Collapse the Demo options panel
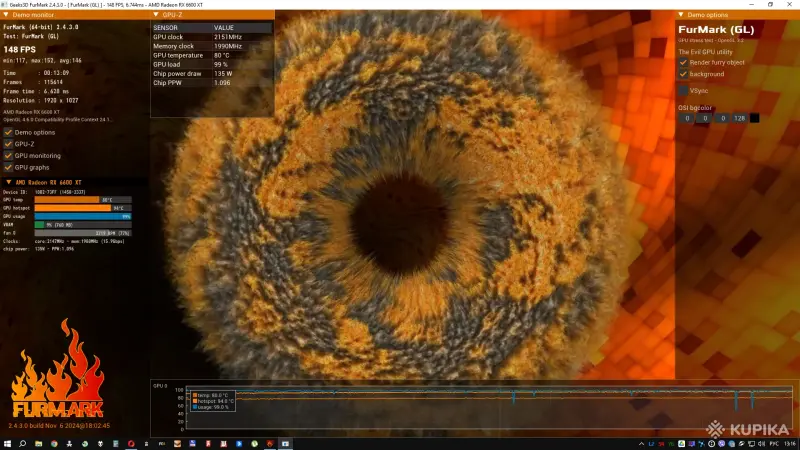 pyautogui.click(x=681, y=15)
